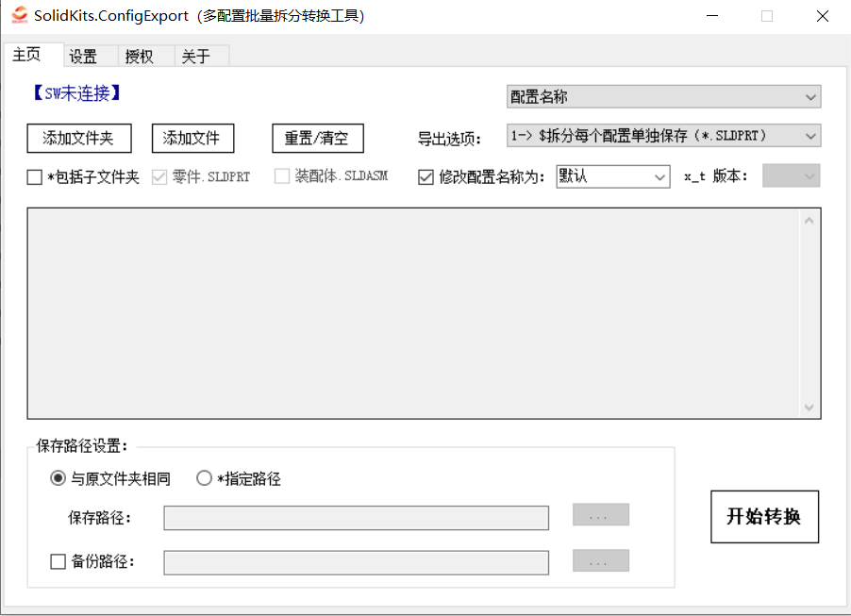The image size is (851, 616).
Task: Click the 添加文件夹 button
Action: tap(79, 138)
